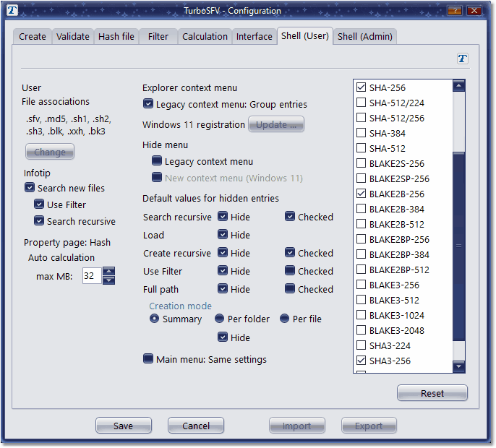Click hash list scrollbar down arrow
Screen dimensions: 496x448
458,367
